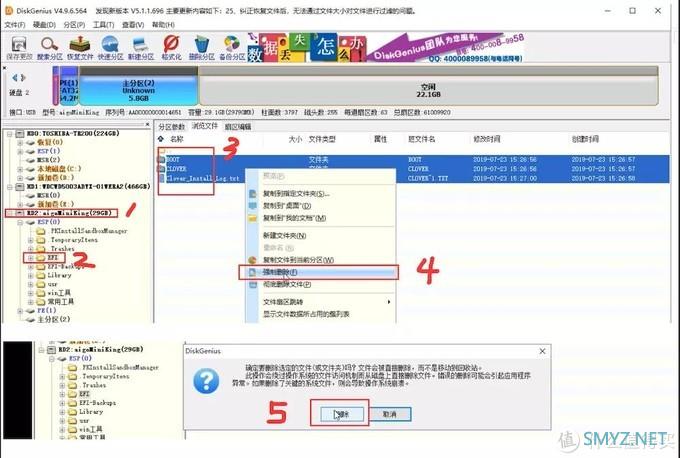This screenshot has height=458, width=680.
Task: Choose 新建文件夹(N) in context menu
Action: click(x=321, y=236)
